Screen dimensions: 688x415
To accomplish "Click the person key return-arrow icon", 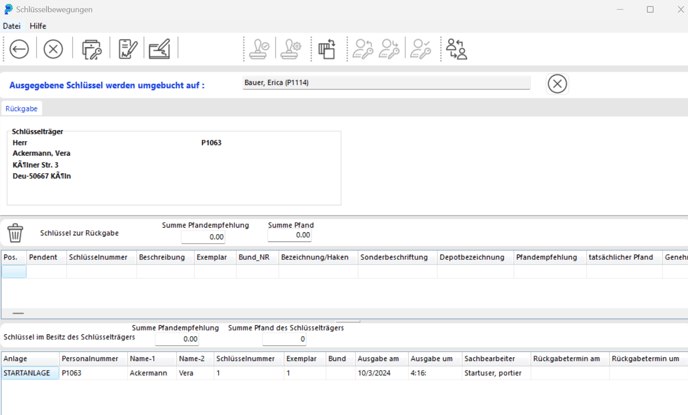I will click(363, 49).
